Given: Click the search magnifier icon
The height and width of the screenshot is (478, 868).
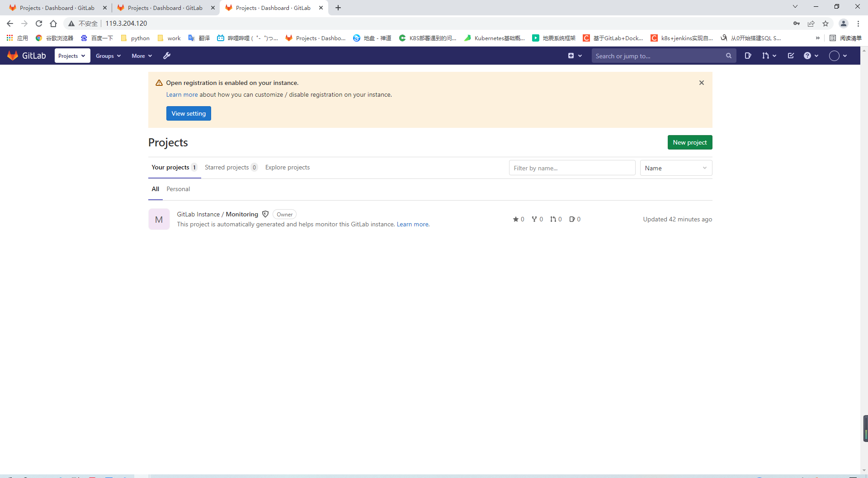Looking at the screenshot, I should pyautogui.click(x=729, y=56).
